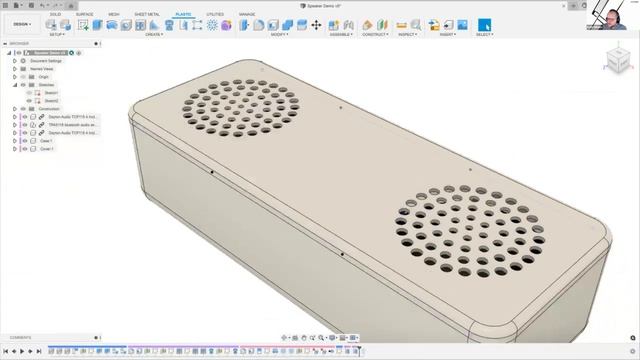The width and height of the screenshot is (640, 360).
Task: Toggle visibility of Sketch2
Action: [x=29, y=101]
